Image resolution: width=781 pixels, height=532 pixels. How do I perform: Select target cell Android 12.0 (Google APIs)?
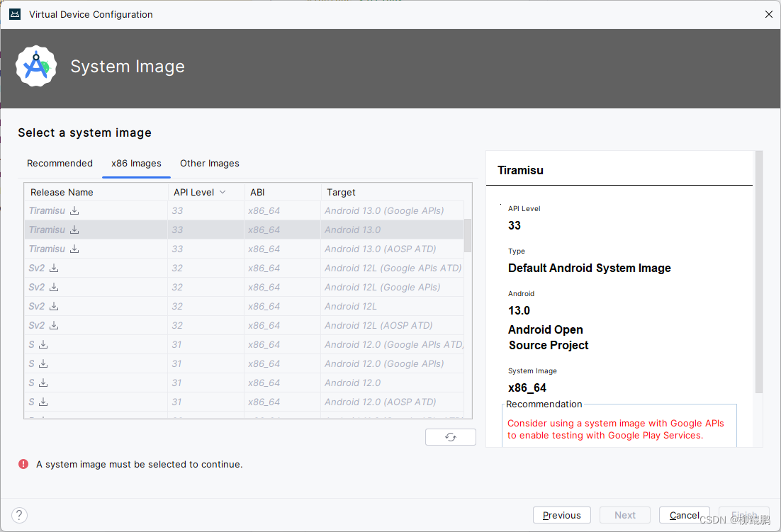(x=393, y=364)
